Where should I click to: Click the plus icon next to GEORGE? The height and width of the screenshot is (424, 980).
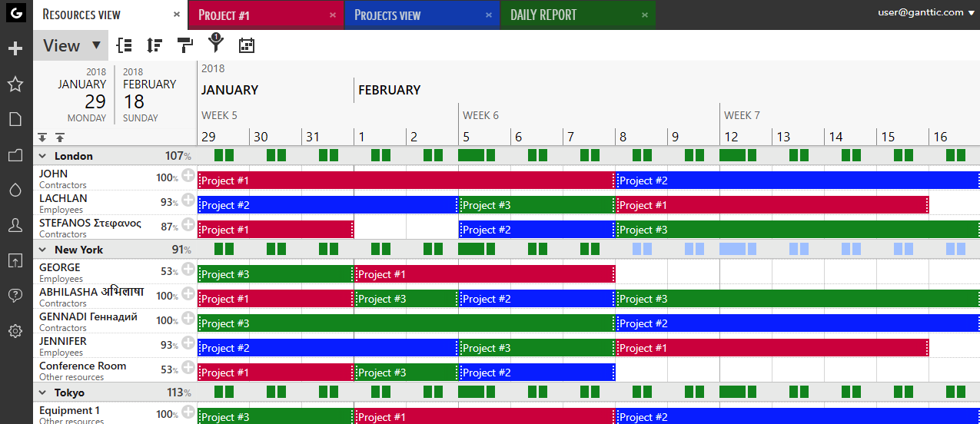point(188,269)
